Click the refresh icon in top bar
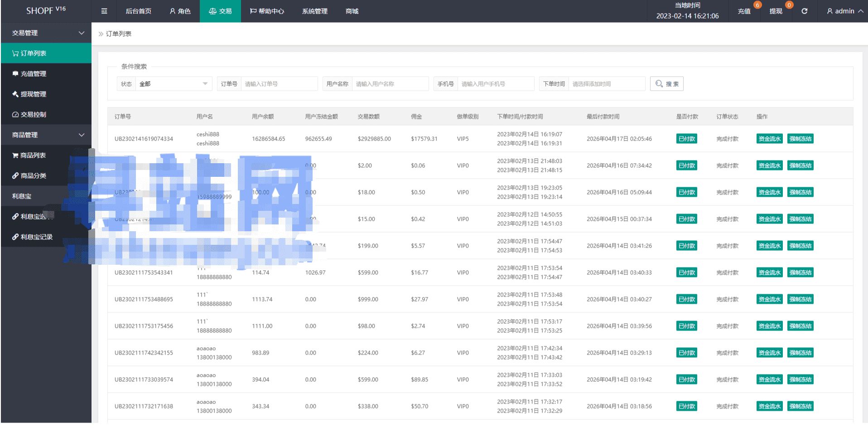 (804, 11)
